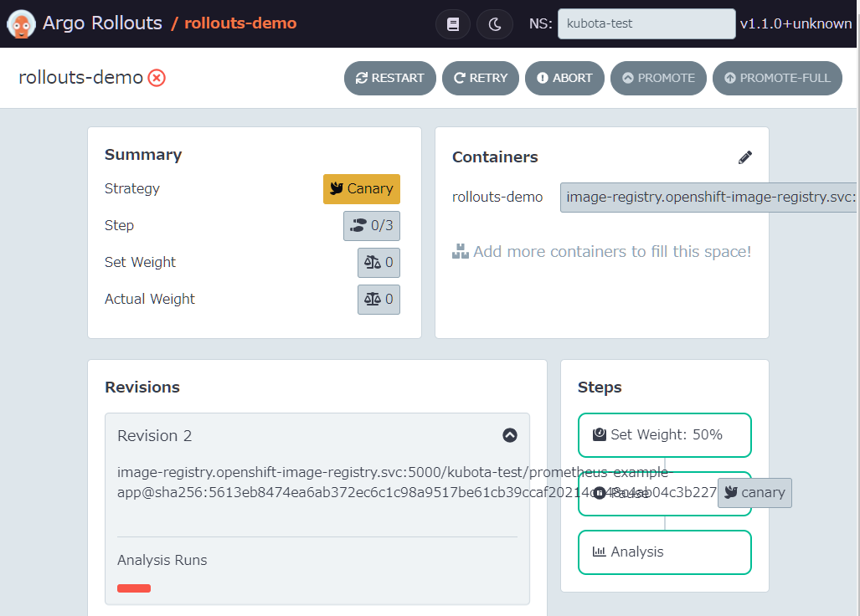860x616 pixels.
Task: Collapse Revision 2 with the chevron
Action: pyautogui.click(x=509, y=435)
